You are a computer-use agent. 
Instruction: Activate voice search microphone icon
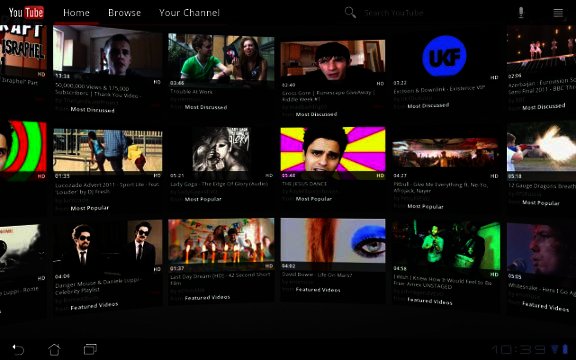521,12
